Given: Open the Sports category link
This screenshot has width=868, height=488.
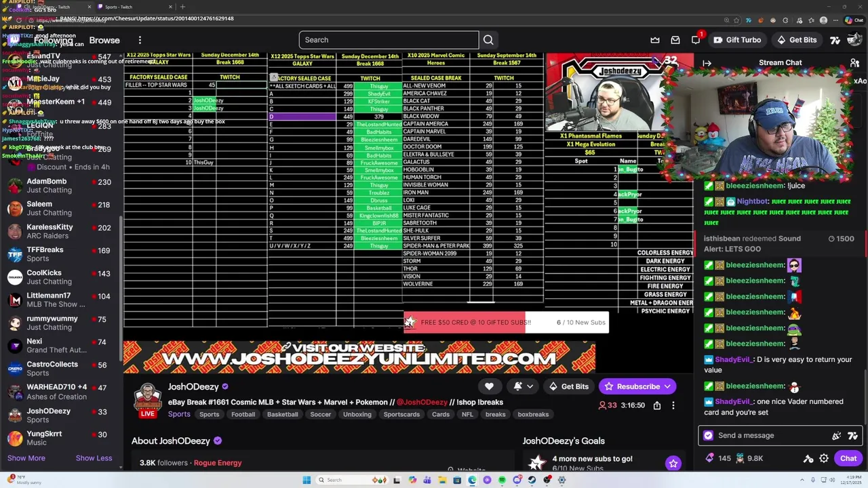Looking at the screenshot, I should tap(179, 414).
